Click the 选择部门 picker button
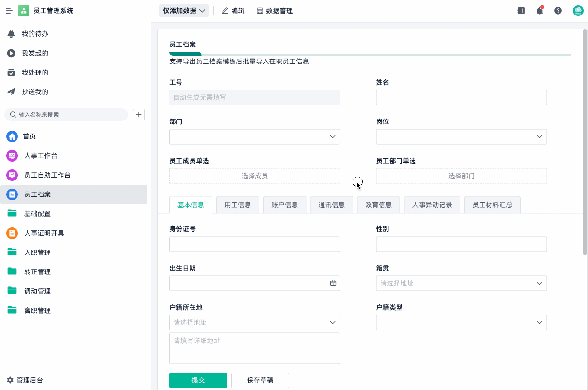 [461, 176]
